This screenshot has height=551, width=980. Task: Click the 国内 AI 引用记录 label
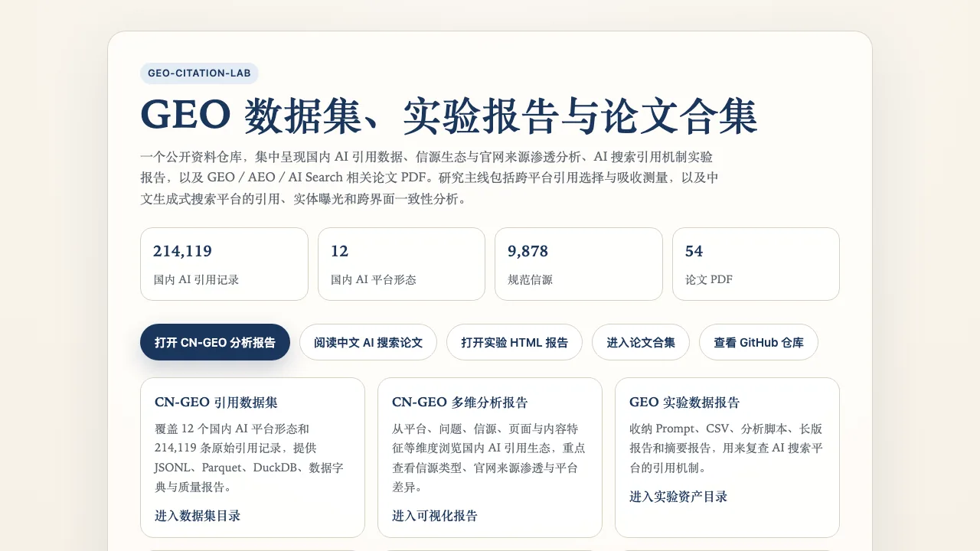coord(196,280)
